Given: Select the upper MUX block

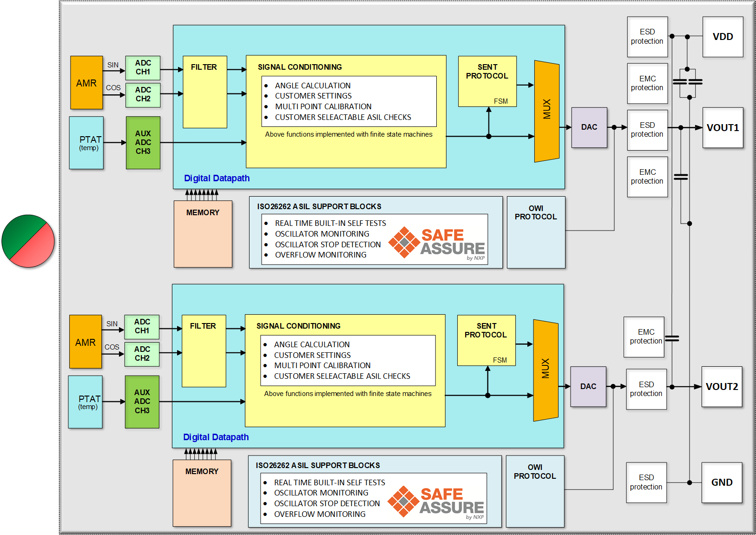Looking at the screenshot, I should coord(547,111).
